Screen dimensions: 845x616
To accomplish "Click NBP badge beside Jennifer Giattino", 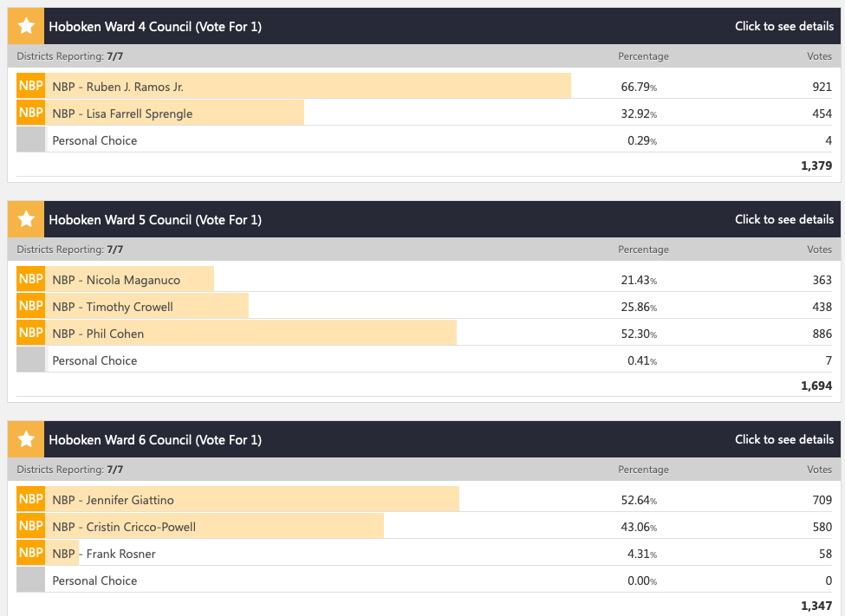I will click(x=30, y=499).
